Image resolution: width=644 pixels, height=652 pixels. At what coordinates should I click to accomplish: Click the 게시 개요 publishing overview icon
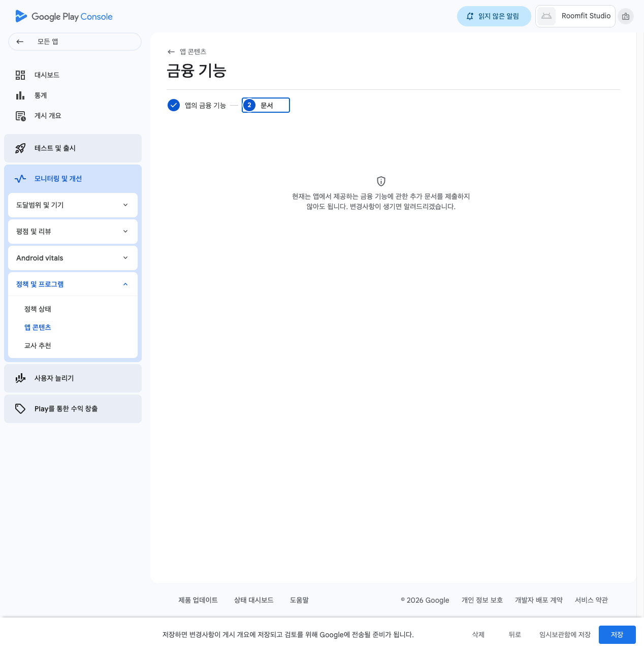pos(20,116)
